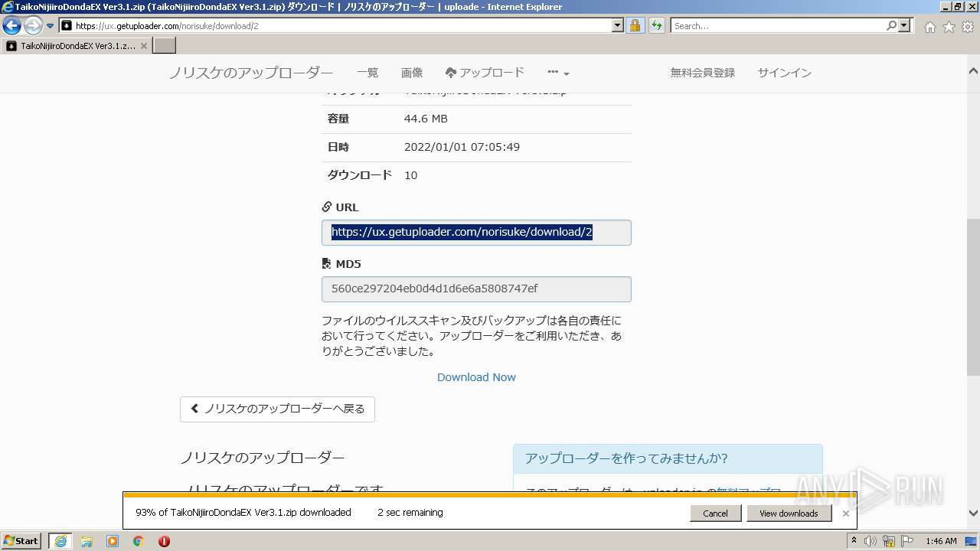Click the Action Center flag icon
The width and height of the screenshot is (980, 551).
(x=907, y=541)
